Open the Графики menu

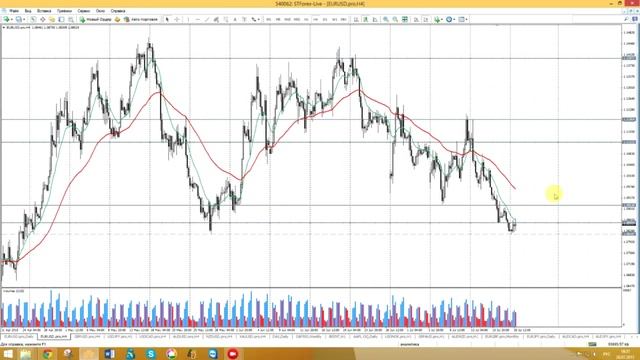tap(64, 11)
